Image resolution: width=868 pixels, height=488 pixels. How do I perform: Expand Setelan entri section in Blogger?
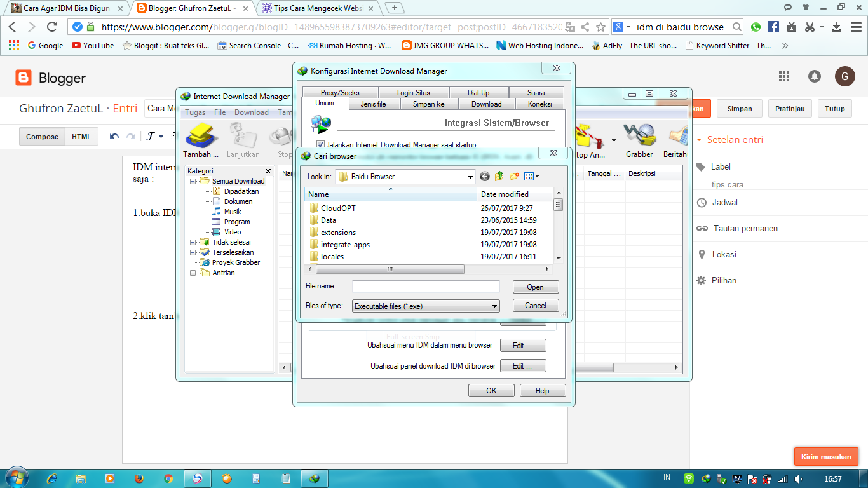[x=731, y=140]
